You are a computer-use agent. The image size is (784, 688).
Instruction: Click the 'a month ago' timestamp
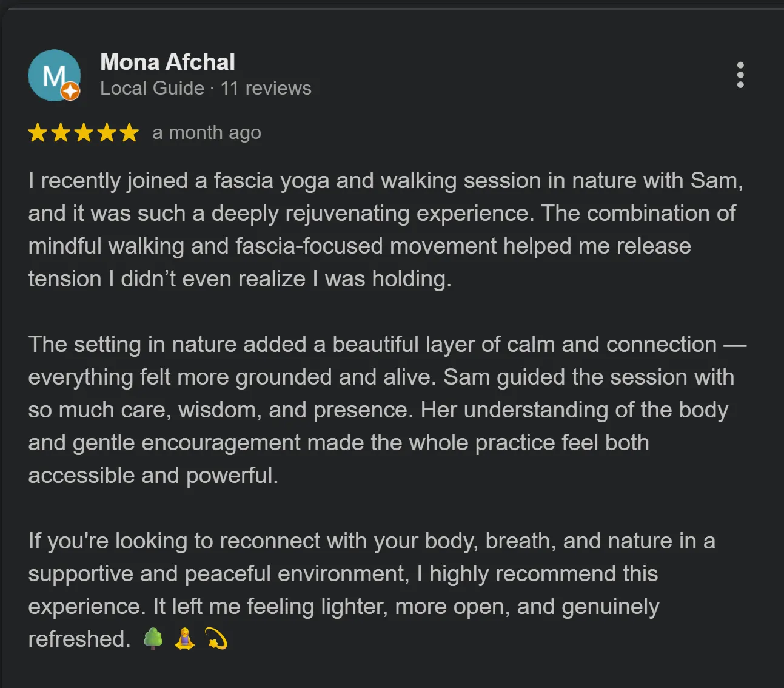pos(207,132)
